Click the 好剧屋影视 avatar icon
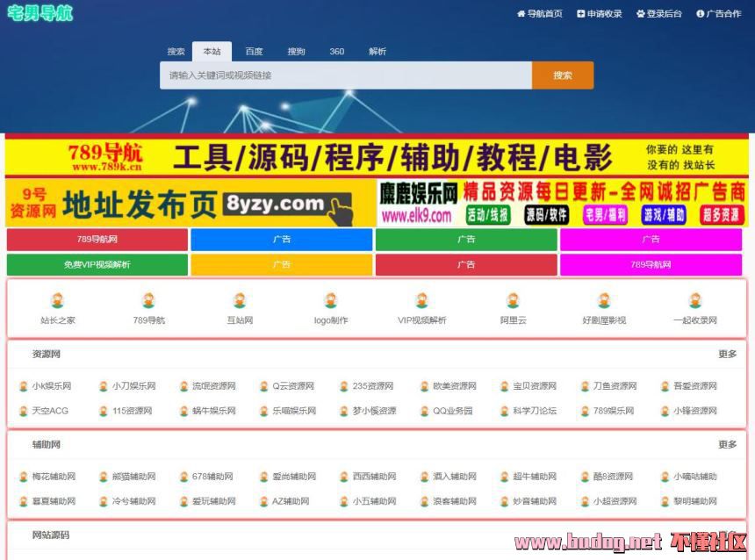 pyautogui.click(x=604, y=301)
